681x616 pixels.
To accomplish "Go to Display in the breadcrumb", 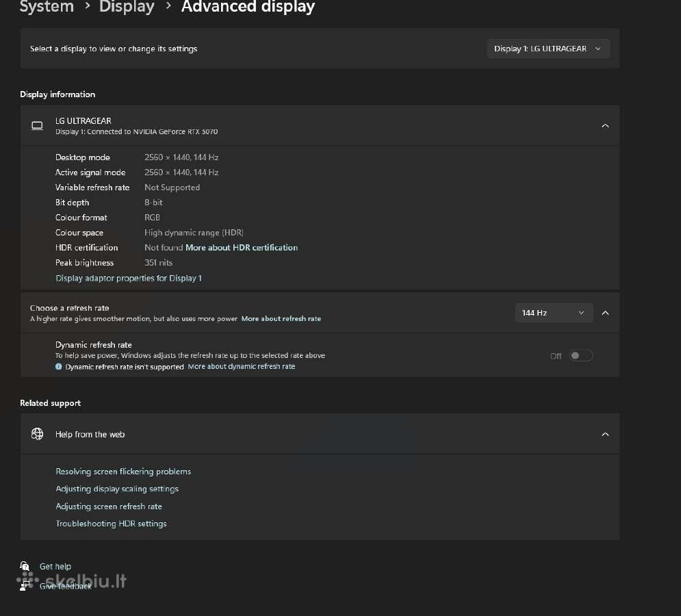I will point(127,7).
